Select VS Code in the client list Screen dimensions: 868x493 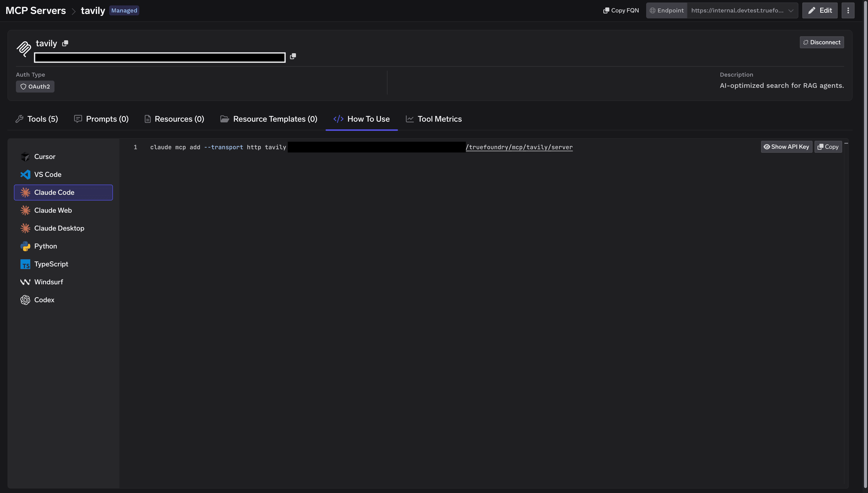pos(63,175)
